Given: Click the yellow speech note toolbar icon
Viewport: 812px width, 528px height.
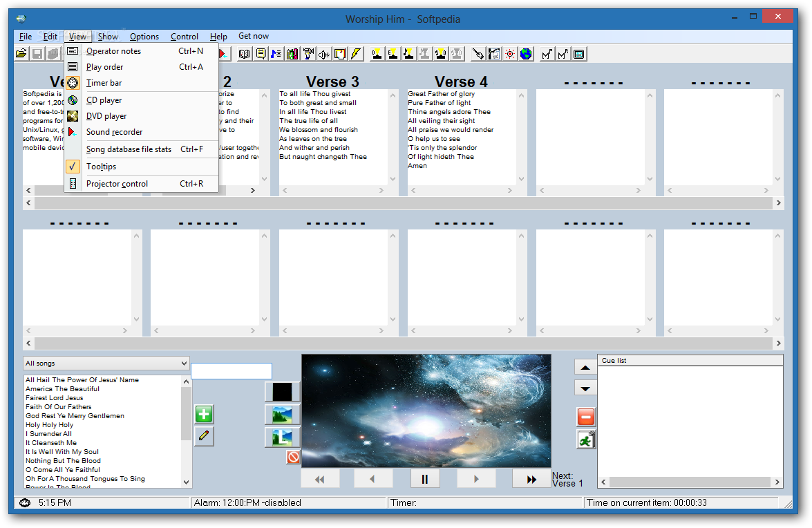Looking at the screenshot, I should pyautogui.click(x=261, y=54).
